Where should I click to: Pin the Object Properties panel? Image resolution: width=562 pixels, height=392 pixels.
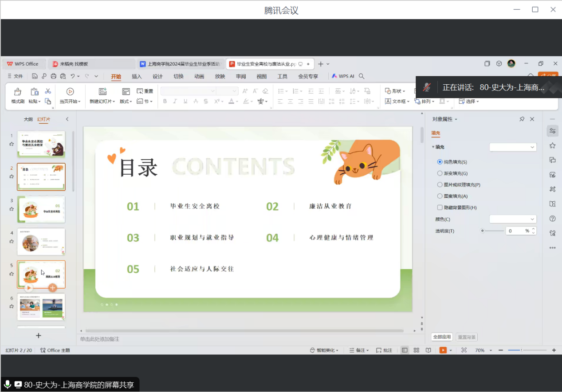click(522, 119)
